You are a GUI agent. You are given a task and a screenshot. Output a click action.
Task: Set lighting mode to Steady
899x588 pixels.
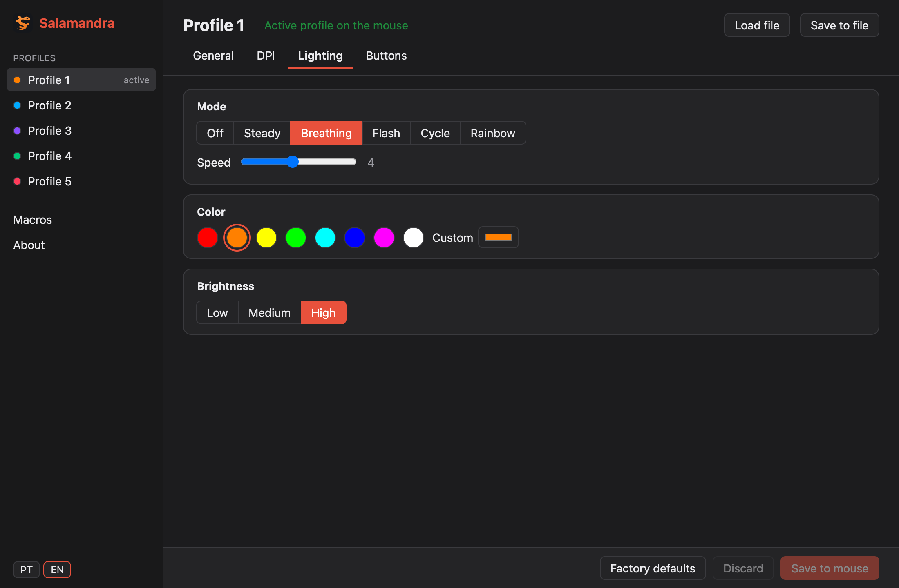262,133
